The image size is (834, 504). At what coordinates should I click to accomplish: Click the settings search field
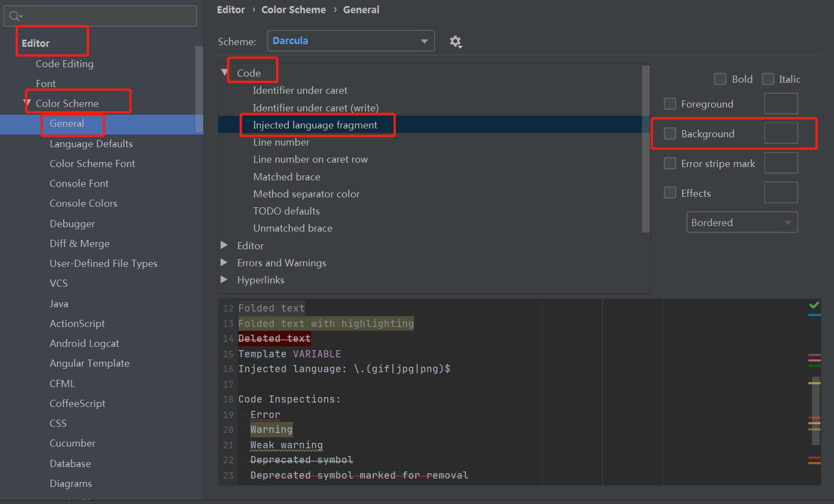100,16
